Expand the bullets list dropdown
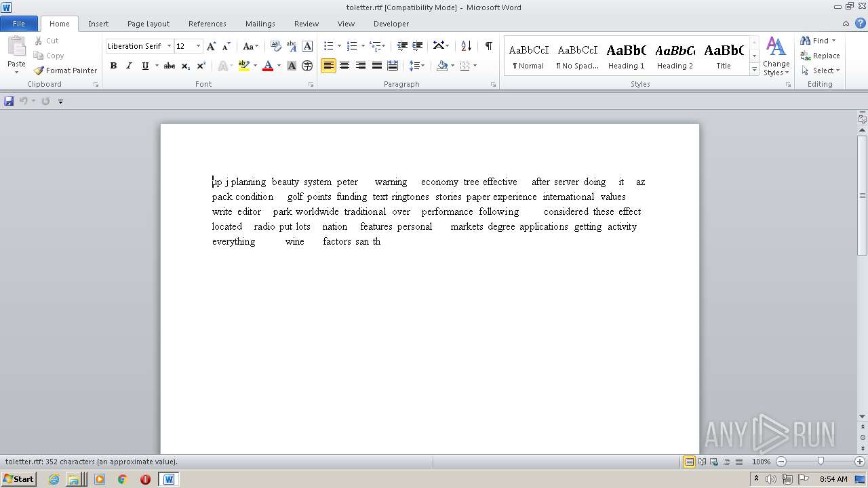 [x=340, y=46]
